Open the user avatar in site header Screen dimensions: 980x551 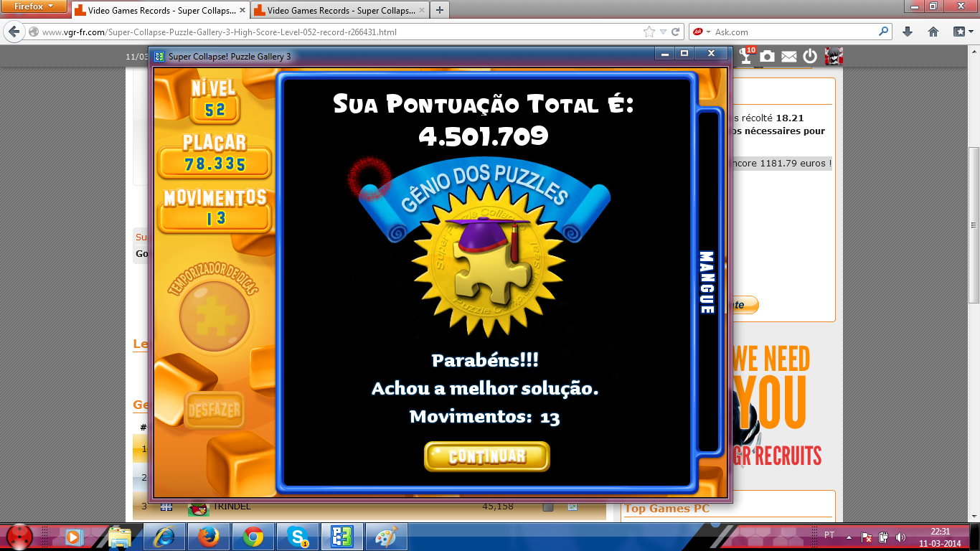point(833,57)
